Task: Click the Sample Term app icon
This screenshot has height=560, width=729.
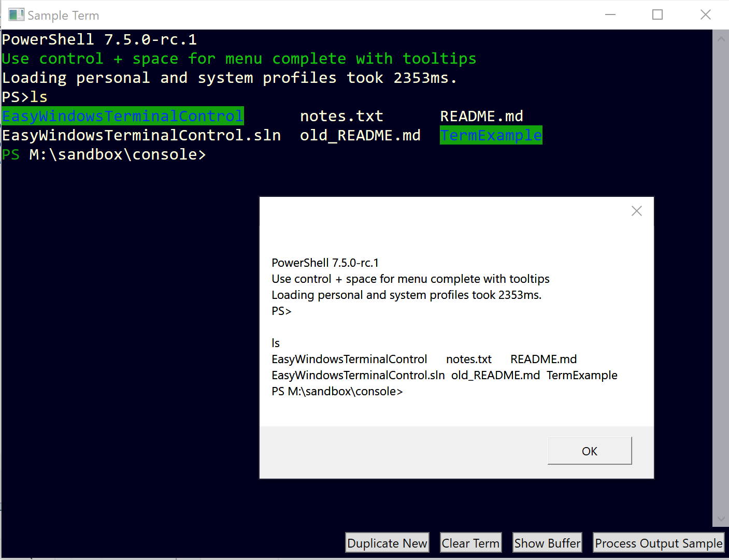Action: click(x=16, y=15)
